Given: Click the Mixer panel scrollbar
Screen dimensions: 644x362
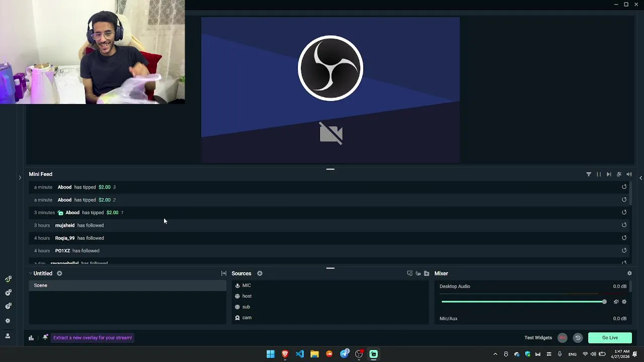Looking at the screenshot, I should click(630, 288).
